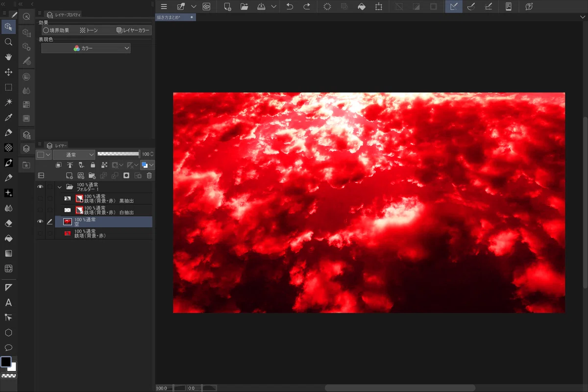Click the delete layer trash icon
Image resolution: width=588 pixels, height=392 pixels.
(149, 175)
